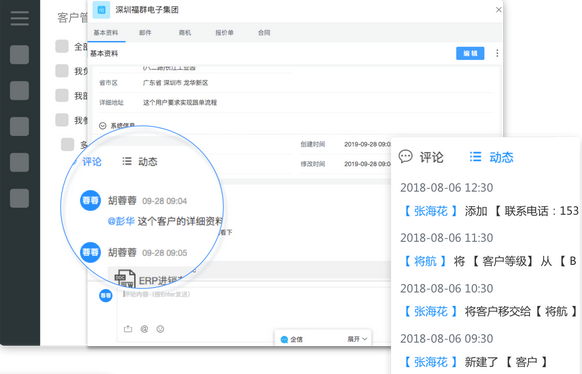Open the 商机 tab
582x374 pixels.
click(x=185, y=33)
